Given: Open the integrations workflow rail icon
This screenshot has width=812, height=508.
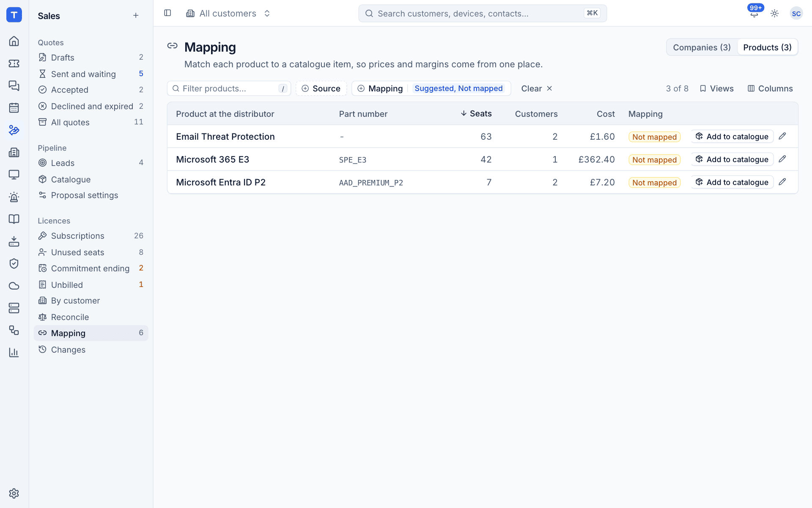Looking at the screenshot, I should click(x=14, y=330).
